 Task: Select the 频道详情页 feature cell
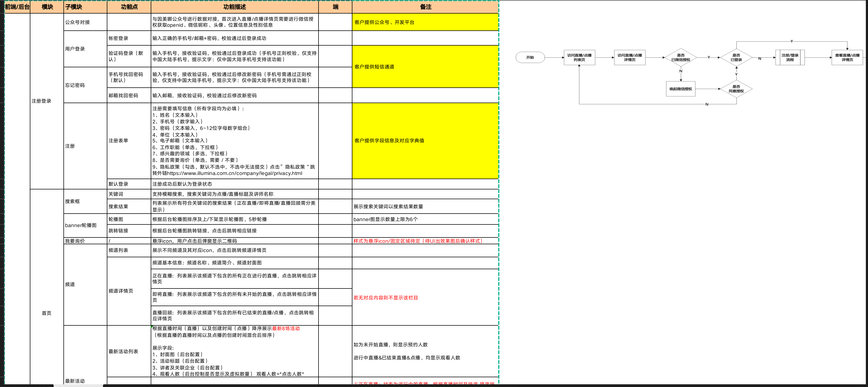point(129,291)
